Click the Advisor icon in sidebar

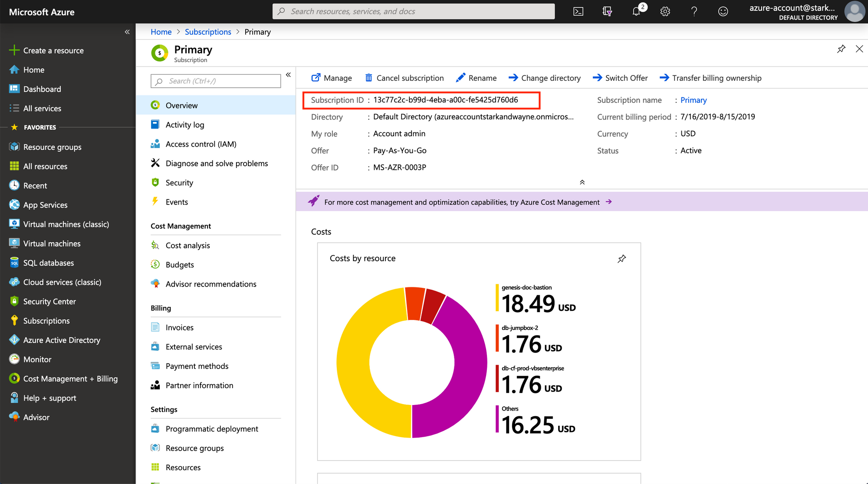pos(14,417)
